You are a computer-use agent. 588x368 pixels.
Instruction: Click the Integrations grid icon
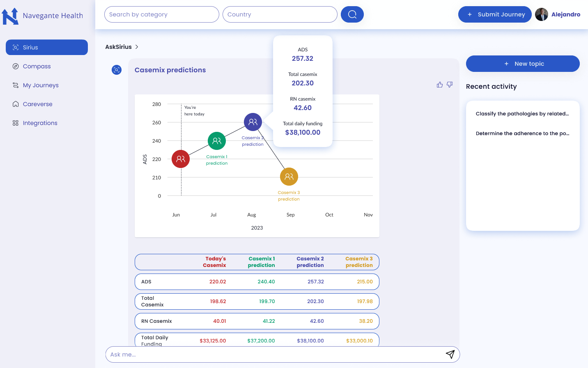pos(16,123)
